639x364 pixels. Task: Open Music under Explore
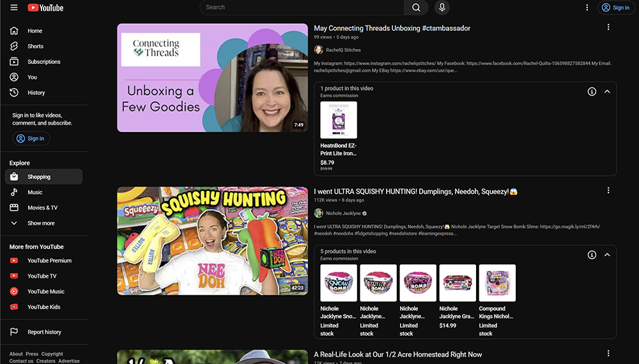[x=43, y=192]
